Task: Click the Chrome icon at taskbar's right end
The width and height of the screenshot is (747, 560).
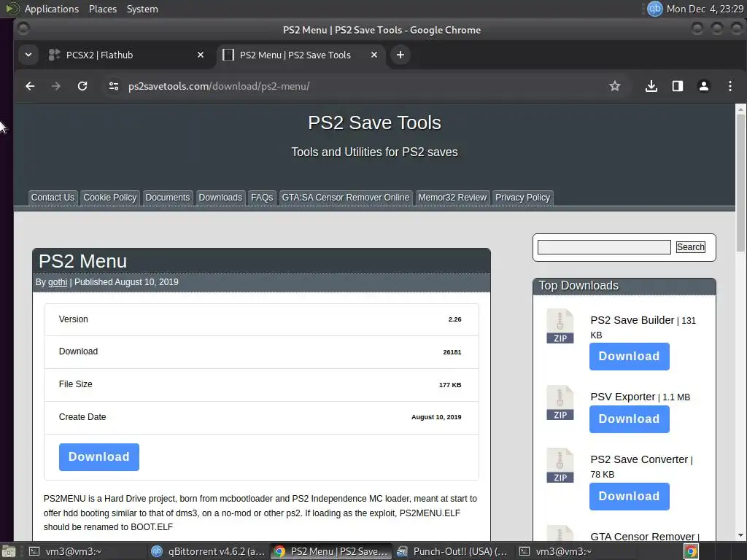Action: pyautogui.click(x=691, y=551)
